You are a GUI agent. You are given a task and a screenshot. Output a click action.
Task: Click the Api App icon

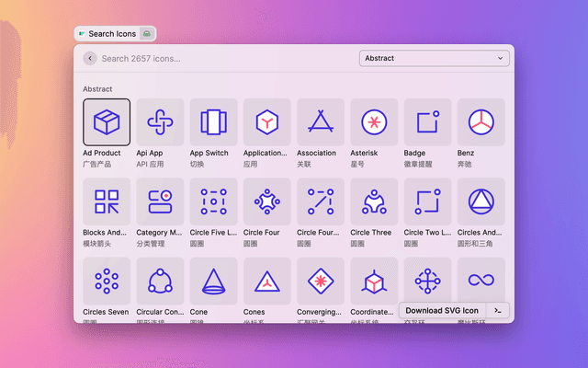pyautogui.click(x=160, y=122)
